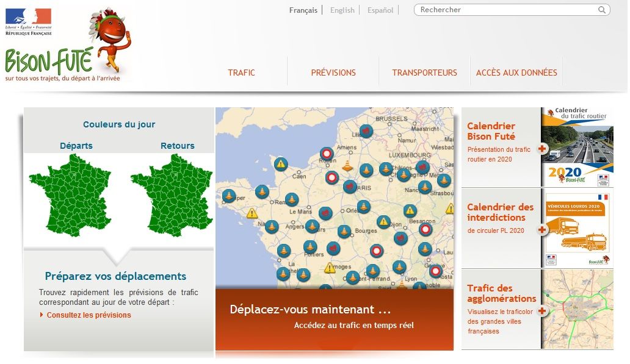Open the Calendrier Bison Futé heading link
This screenshot has width=630, height=364.
pos(491,131)
